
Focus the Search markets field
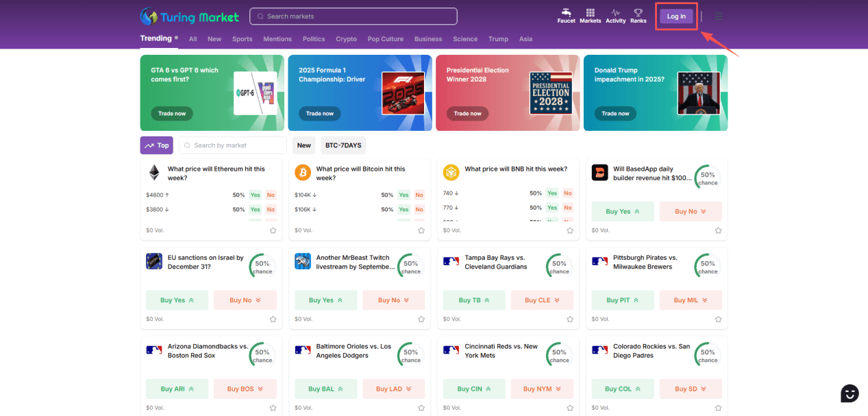[354, 16]
